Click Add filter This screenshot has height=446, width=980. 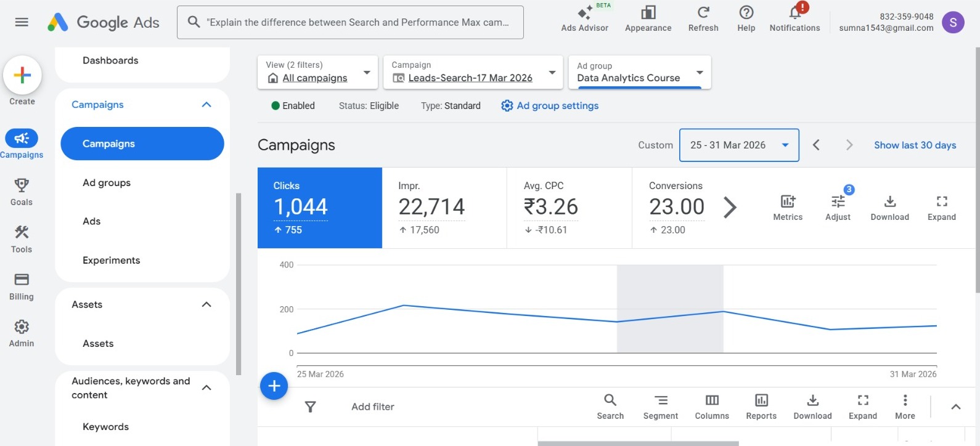(x=373, y=407)
